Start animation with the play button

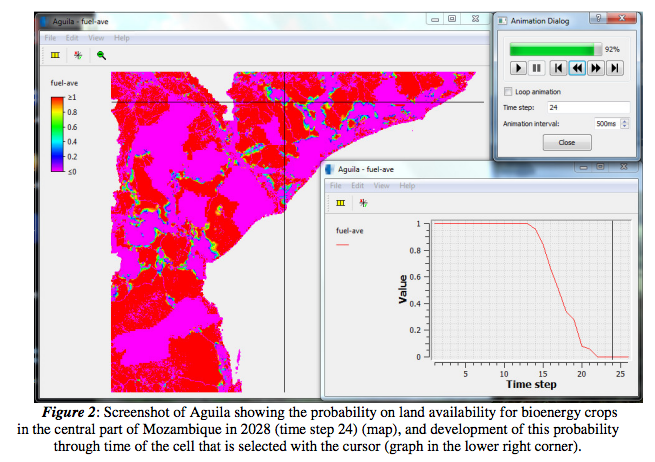coord(518,68)
